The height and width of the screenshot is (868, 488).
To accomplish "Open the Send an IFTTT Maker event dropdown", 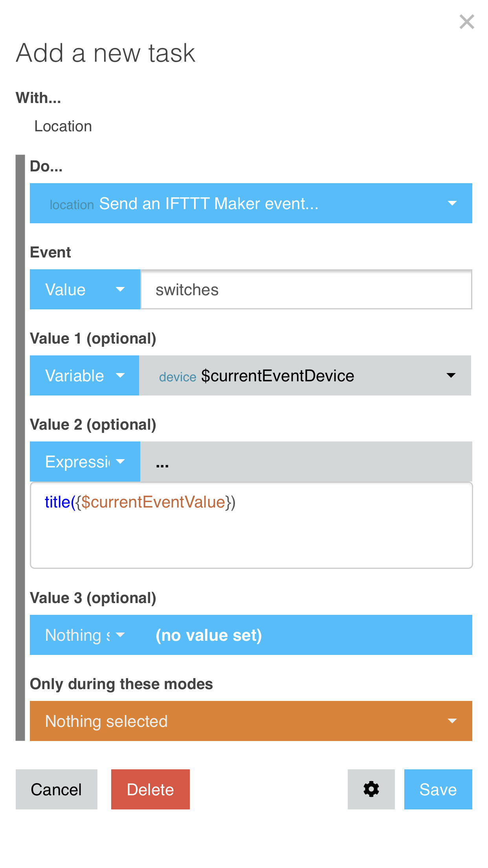I will pyautogui.click(x=251, y=203).
